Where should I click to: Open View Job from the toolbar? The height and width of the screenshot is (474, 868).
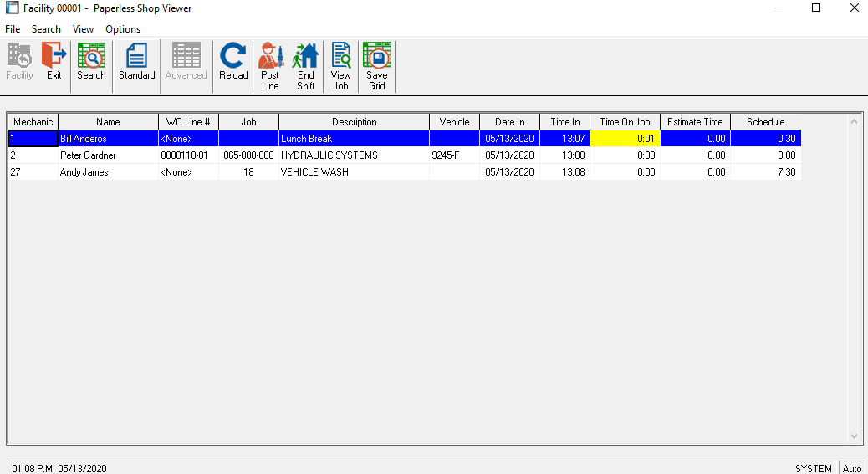tap(341, 66)
